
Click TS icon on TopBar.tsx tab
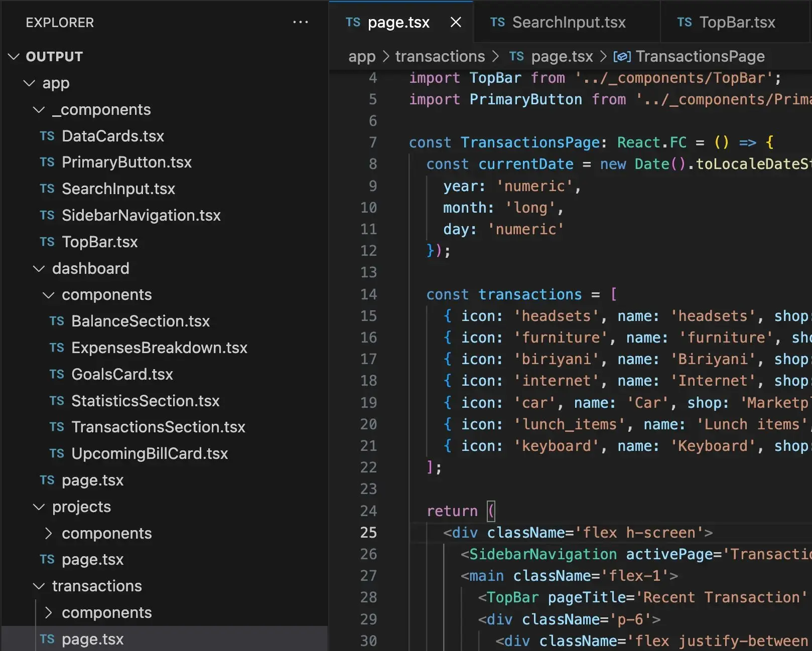coord(684,22)
